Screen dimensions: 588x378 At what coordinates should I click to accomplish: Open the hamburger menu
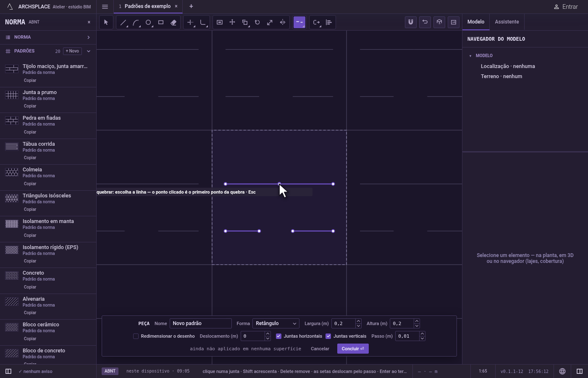click(105, 7)
